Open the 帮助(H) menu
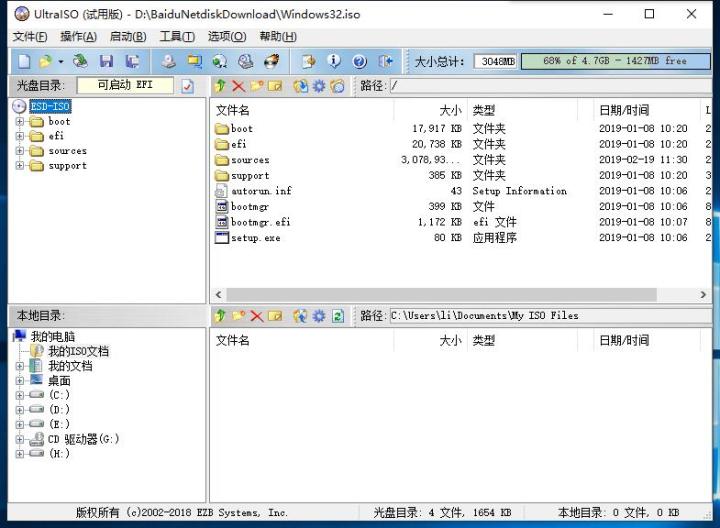This screenshot has height=528, width=720. click(x=278, y=36)
